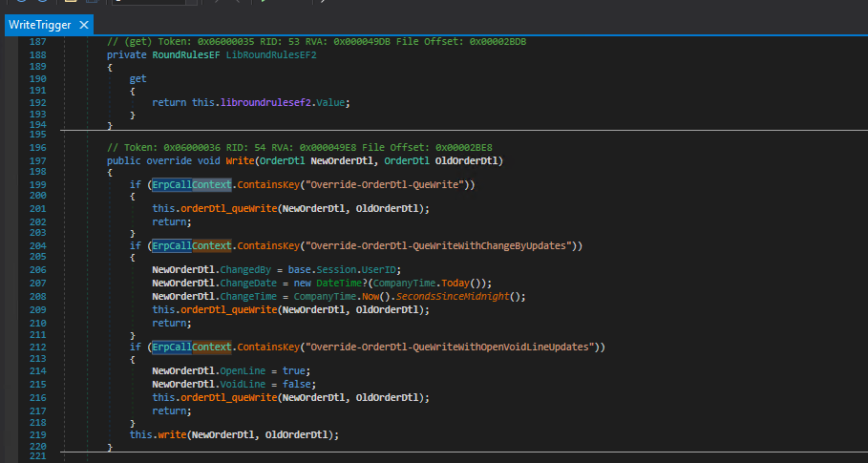Click line number 197 in the gutter

(x=36, y=160)
